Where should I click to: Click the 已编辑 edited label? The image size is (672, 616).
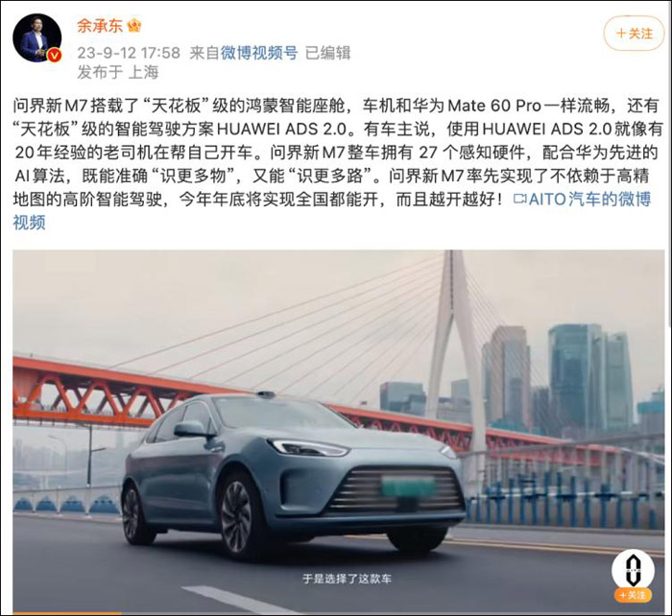[328, 53]
